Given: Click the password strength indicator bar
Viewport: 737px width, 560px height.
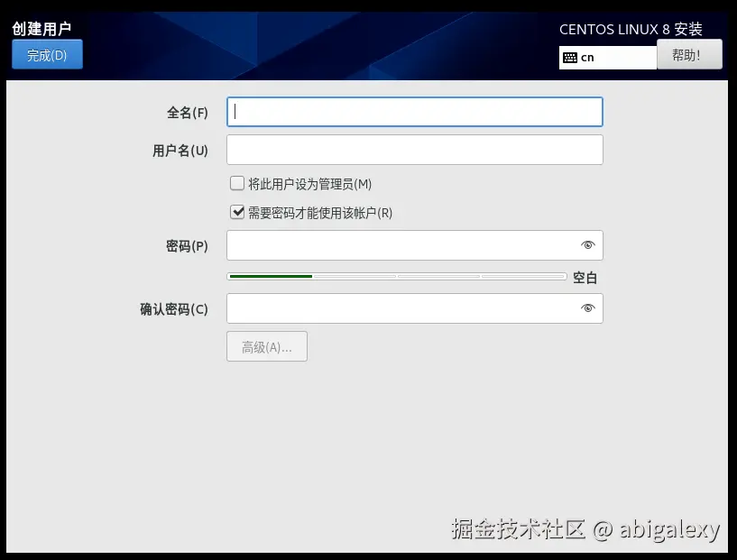Looking at the screenshot, I should tap(397, 276).
